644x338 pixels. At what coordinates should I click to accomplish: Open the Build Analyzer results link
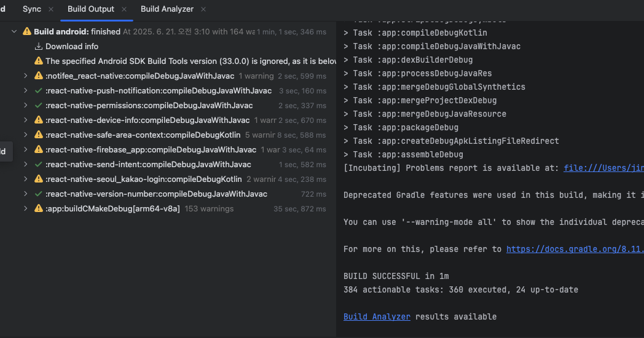pos(377,316)
